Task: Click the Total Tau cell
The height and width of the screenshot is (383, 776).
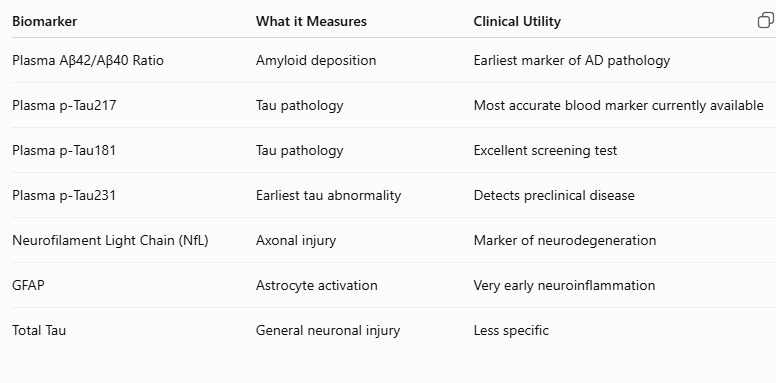Action: [x=39, y=331]
